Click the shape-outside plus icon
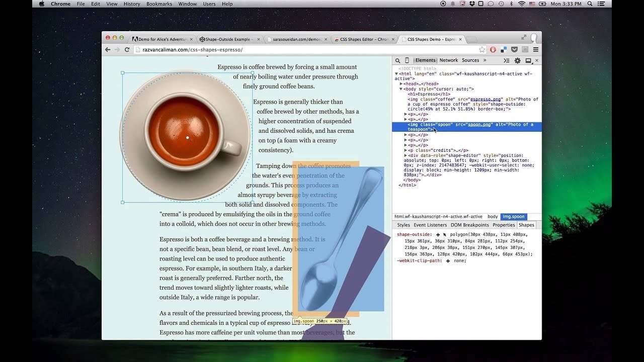The width and height of the screenshot is (644, 362). 438,235
